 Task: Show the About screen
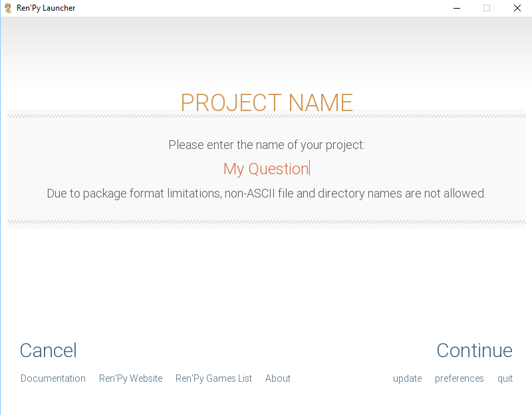point(278,378)
